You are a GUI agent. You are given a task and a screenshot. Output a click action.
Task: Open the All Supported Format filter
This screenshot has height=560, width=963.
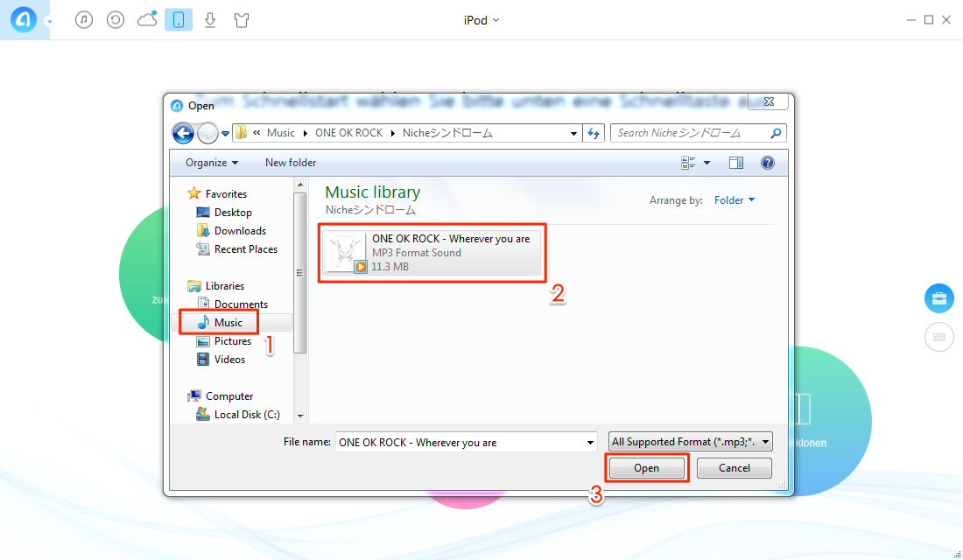pyautogui.click(x=691, y=442)
